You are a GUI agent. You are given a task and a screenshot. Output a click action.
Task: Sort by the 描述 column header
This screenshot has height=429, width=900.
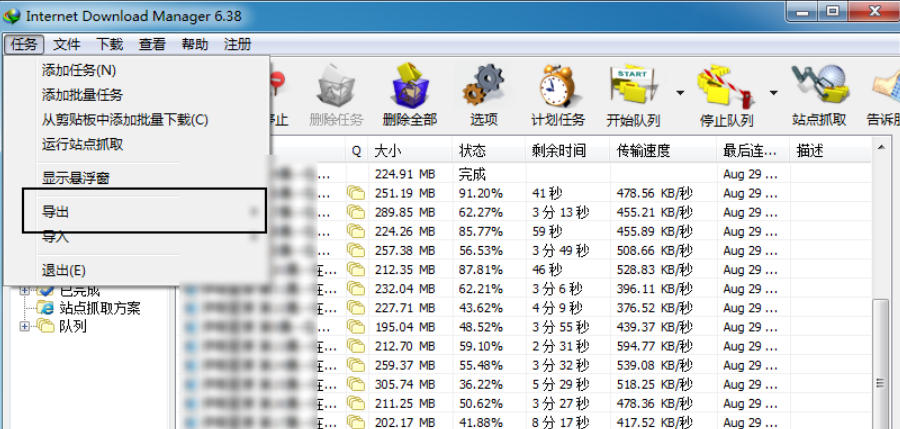pyautogui.click(x=831, y=151)
